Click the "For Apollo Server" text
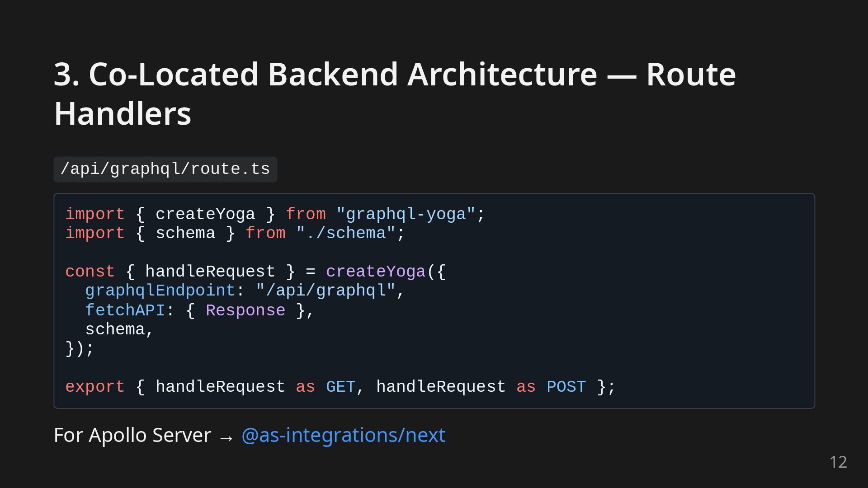 pyautogui.click(x=132, y=435)
